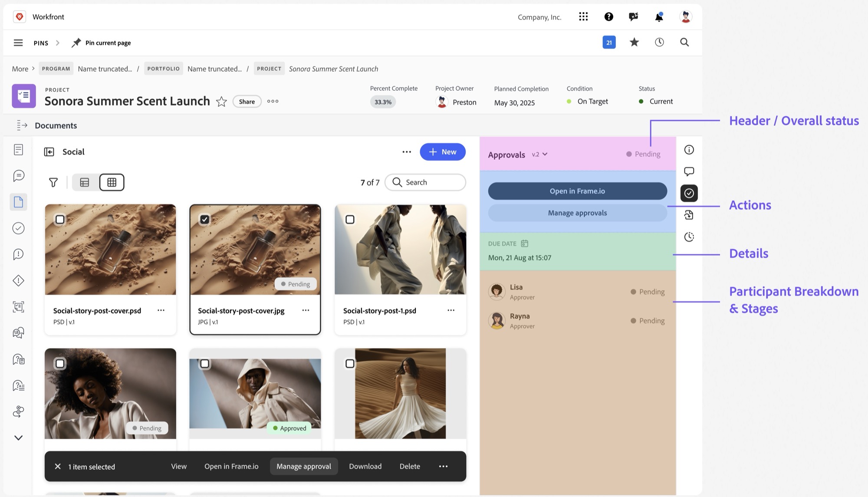Open more actions in selection bar
Image resolution: width=868 pixels, height=497 pixels.
443,467
